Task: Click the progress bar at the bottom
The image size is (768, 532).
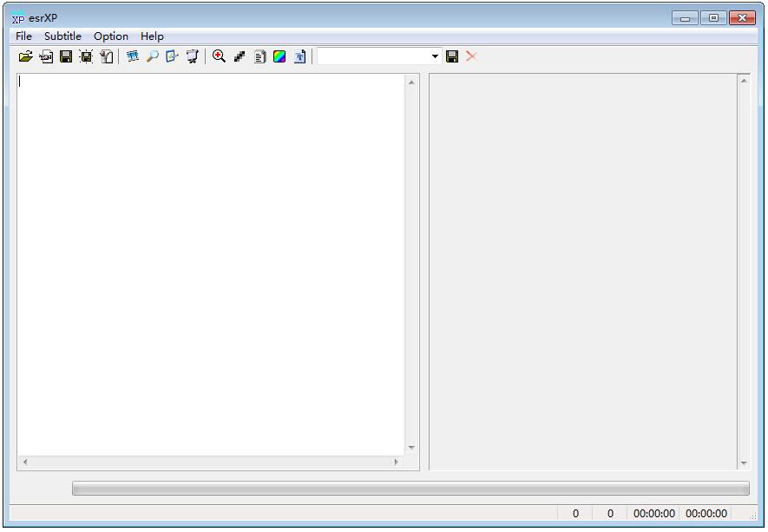Action: [x=410, y=489]
